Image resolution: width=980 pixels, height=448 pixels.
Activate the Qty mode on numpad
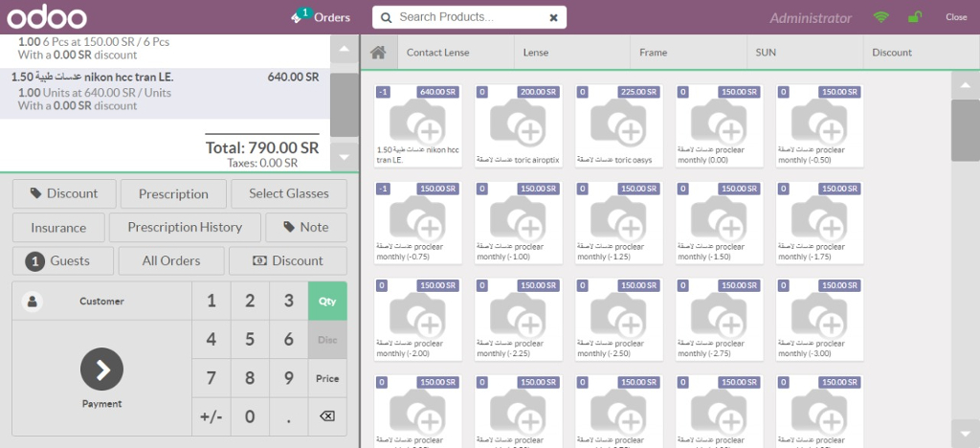(x=327, y=301)
